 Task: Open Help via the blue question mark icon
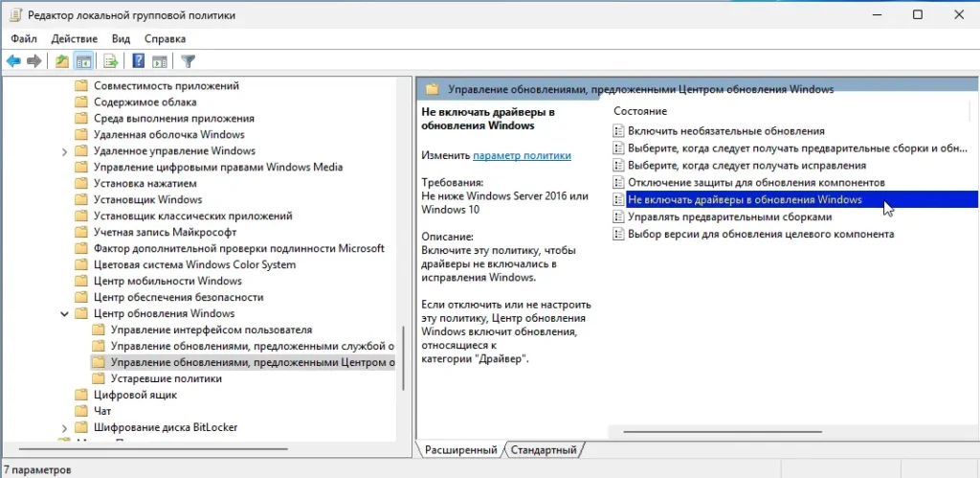pos(139,61)
